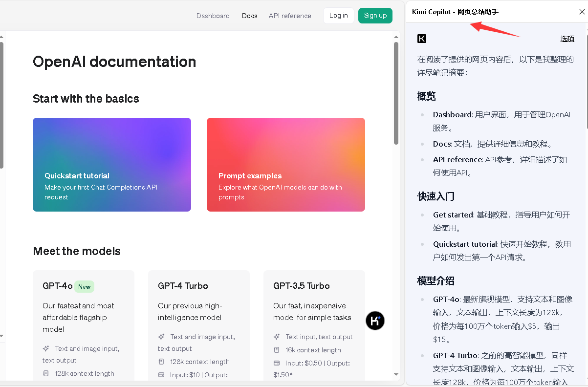588x387 pixels.
Task: Click the 概览 heading in Kimi summary
Action: pyautogui.click(x=427, y=96)
